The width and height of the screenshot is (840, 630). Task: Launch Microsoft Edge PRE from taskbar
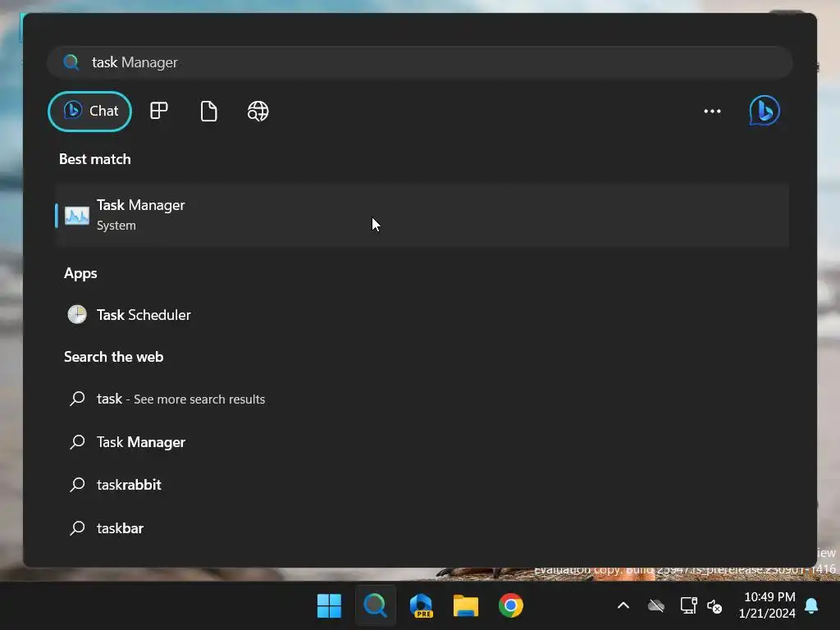421,606
